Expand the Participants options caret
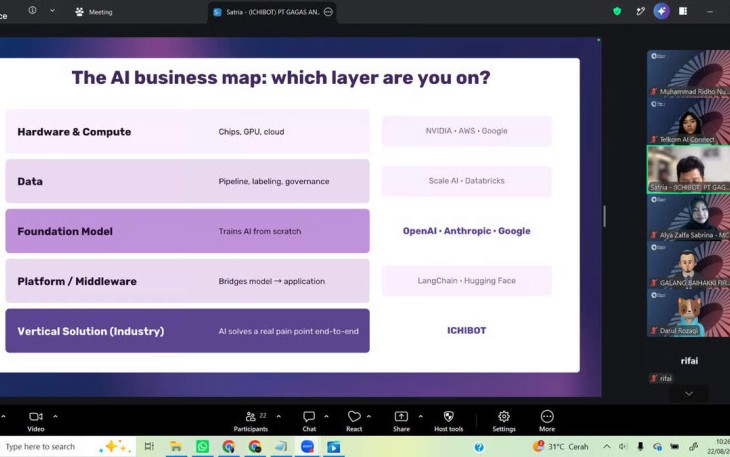 (278, 417)
